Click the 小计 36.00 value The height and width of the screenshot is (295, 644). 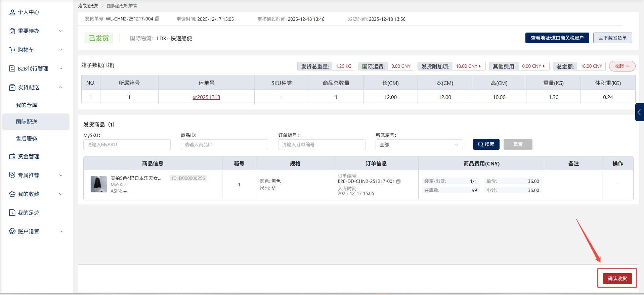(x=533, y=190)
